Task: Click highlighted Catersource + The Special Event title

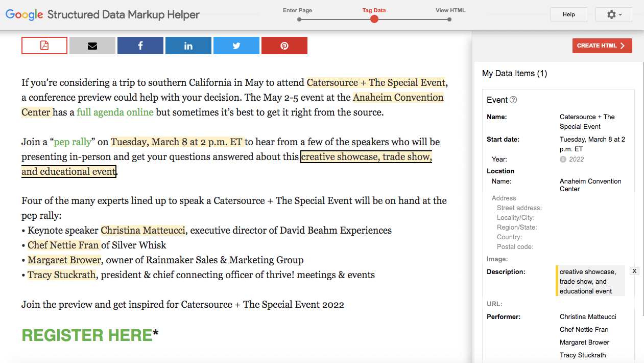Action: point(376,82)
